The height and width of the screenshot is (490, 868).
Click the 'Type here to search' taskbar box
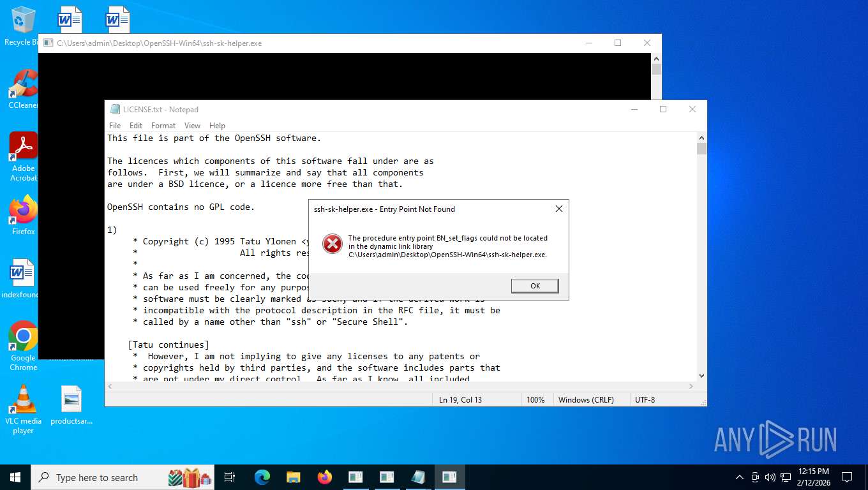click(123, 477)
